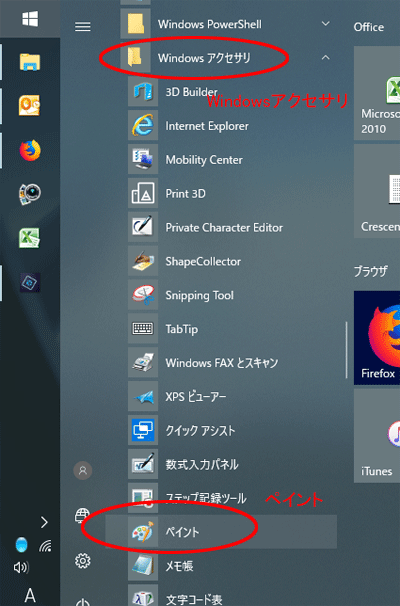The width and height of the screenshot is (400, 606).
Task: Click the app list scrollbar thumb
Action: 346,350
